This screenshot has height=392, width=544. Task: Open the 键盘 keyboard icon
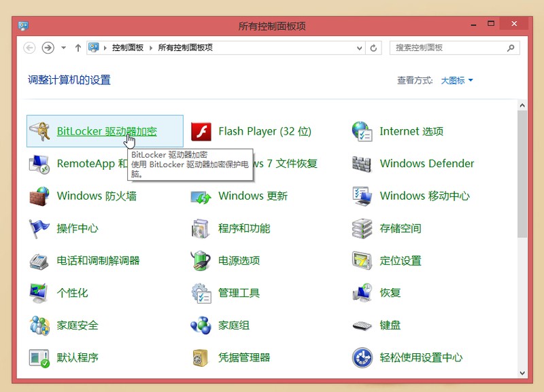click(362, 325)
